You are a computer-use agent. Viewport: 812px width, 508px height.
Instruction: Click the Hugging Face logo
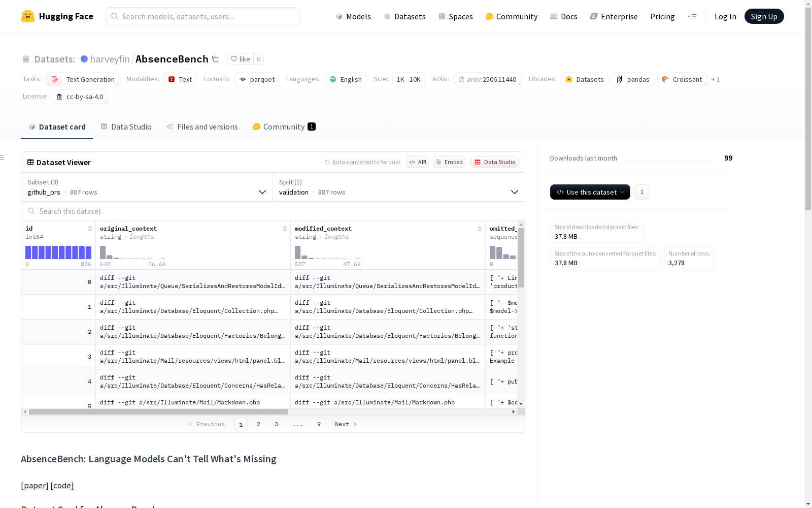57,16
